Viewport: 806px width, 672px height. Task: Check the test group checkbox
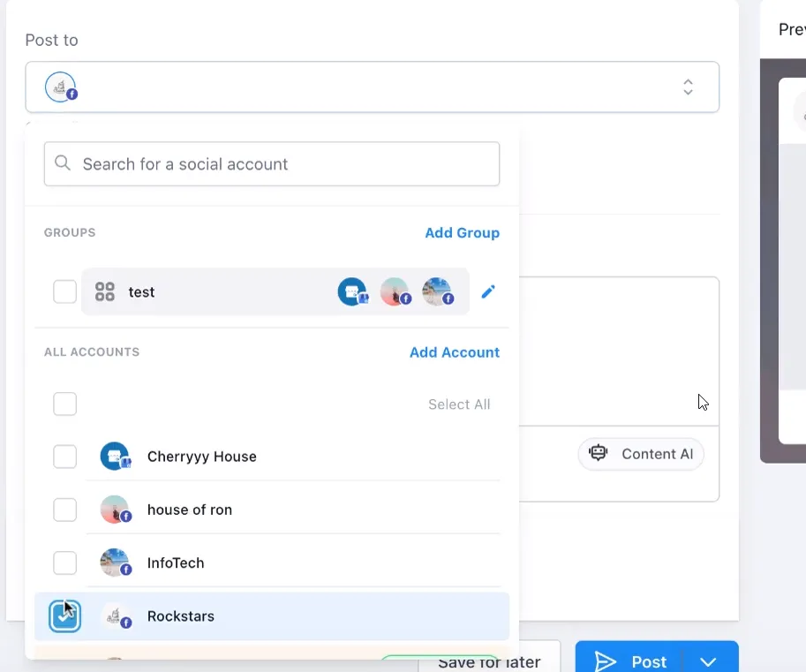tap(64, 291)
